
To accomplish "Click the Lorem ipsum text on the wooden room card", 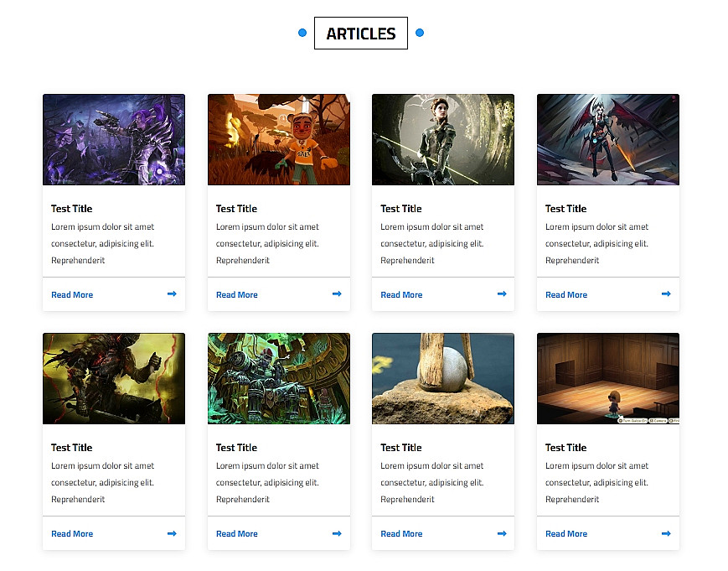I will pyautogui.click(x=596, y=482).
